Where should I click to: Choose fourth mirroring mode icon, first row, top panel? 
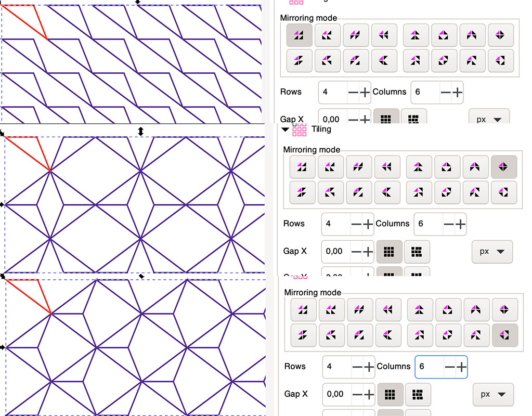384,35
